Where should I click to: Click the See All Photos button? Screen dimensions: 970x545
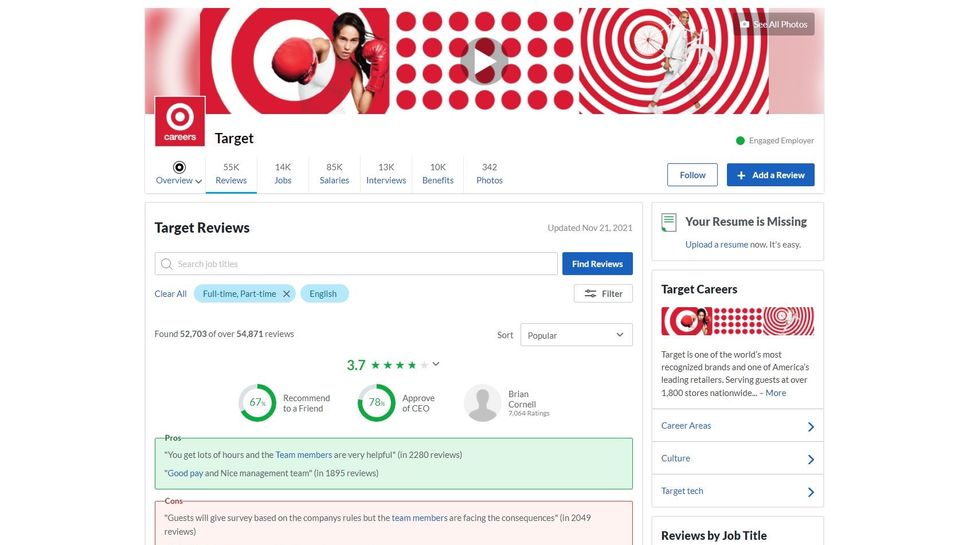point(774,24)
